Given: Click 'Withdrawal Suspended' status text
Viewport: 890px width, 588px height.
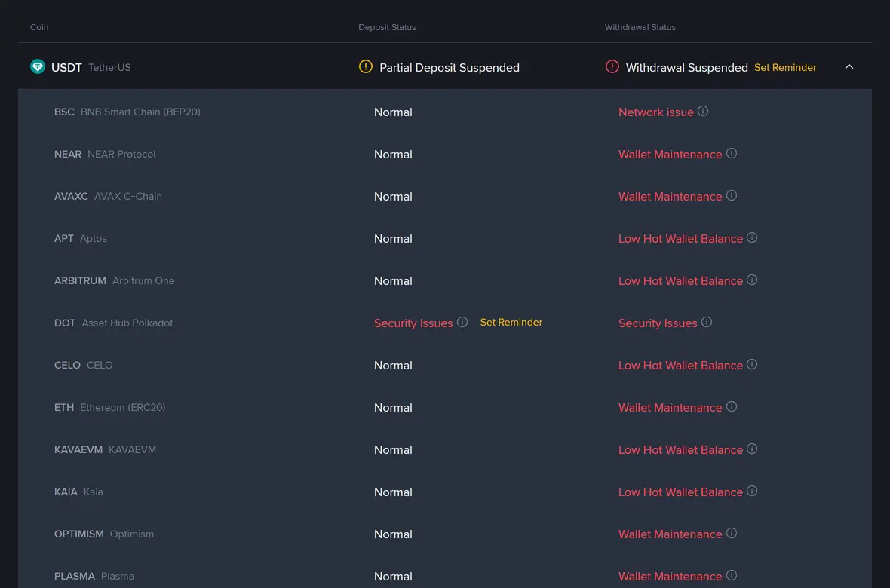Looking at the screenshot, I should point(687,68).
